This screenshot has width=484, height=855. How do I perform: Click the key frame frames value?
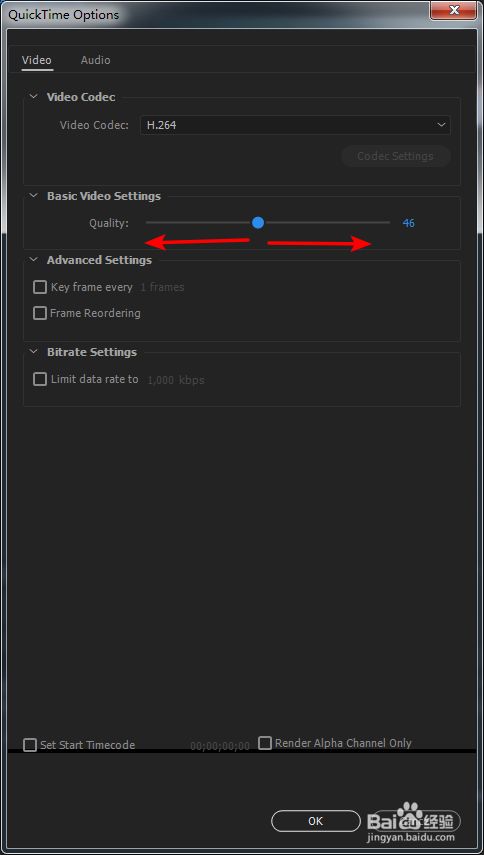click(x=162, y=287)
